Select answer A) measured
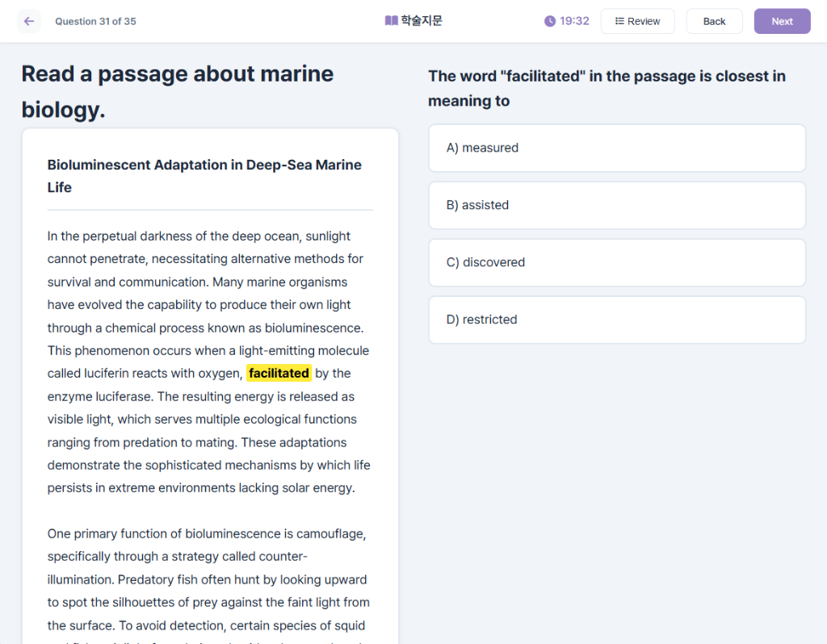 [616, 148]
